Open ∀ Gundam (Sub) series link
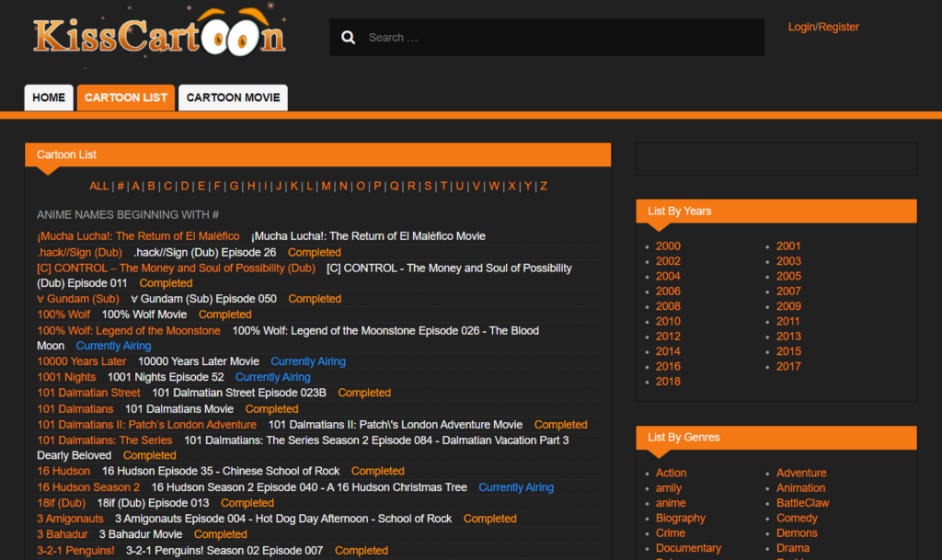The image size is (942, 560). click(78, 299)
